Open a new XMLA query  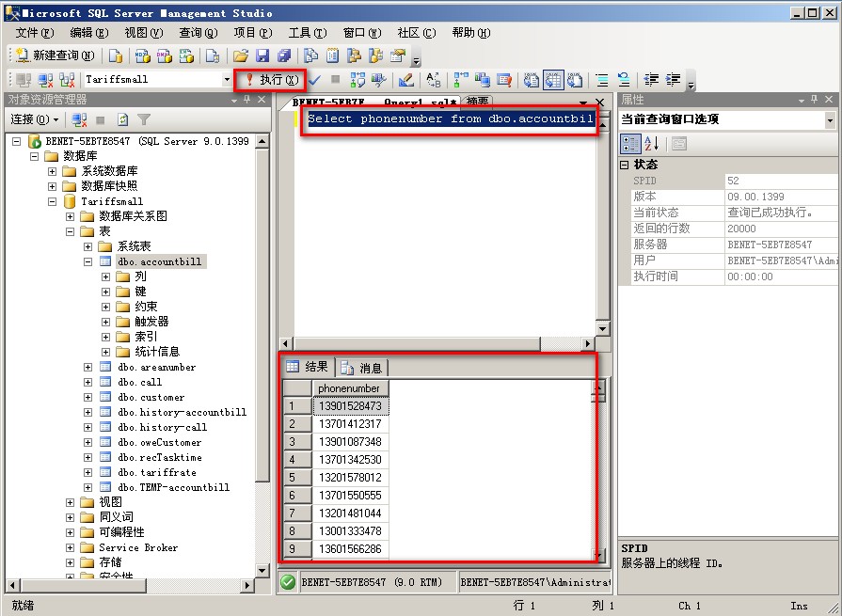(x=186, y=55)
